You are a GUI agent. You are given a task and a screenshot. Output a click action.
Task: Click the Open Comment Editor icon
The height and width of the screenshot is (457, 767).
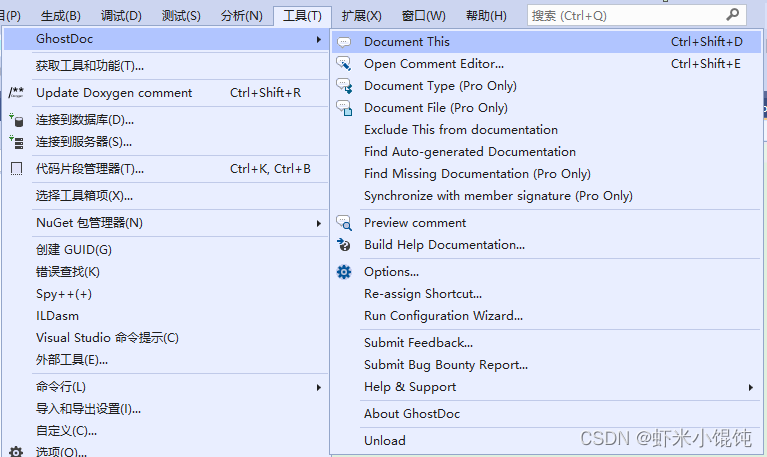click(x=344, y=64)
